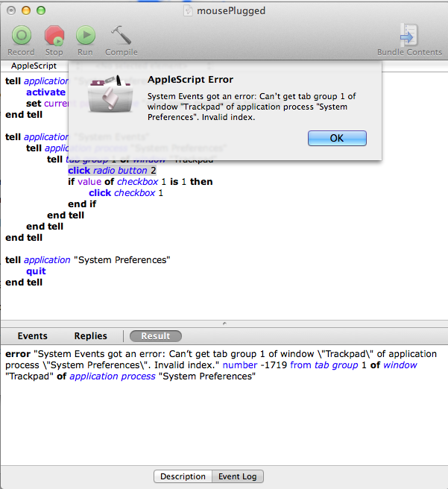Image resolution: width=448 pixels, height=489 pixels.
Task: Dismiss the AppleScript Error with OK
Action: pos(337,138)
